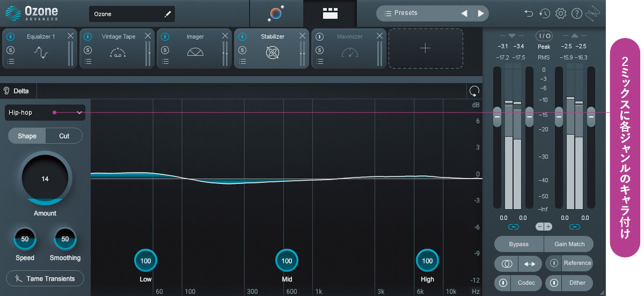Open the undo History clock icon

point(544,13)
